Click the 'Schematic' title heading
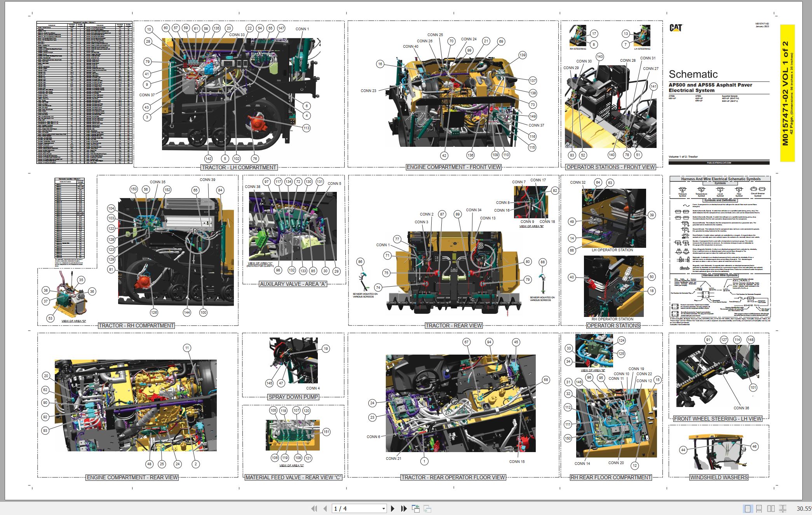This screenshot has width=812, height=515. (x=693, y=74)
